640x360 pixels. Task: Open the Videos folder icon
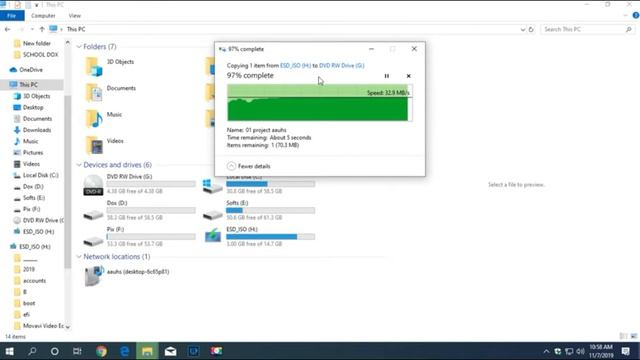click(94, 145)
